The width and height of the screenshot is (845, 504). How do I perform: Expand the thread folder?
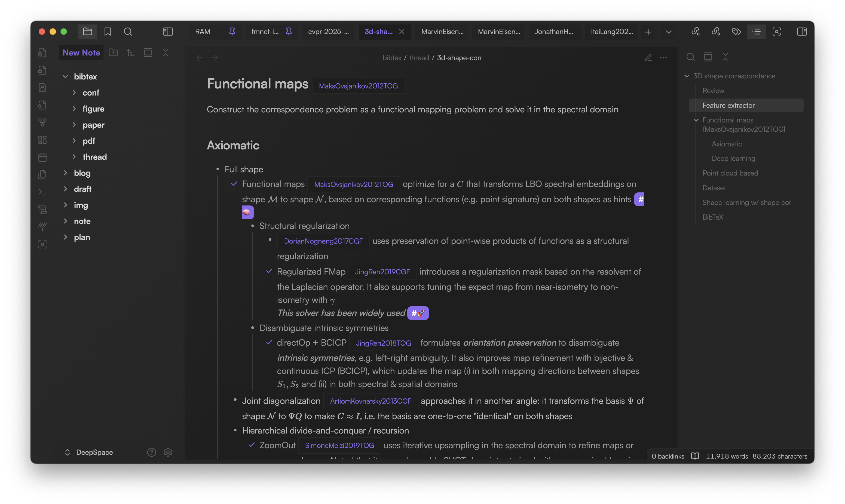point(74,157)
